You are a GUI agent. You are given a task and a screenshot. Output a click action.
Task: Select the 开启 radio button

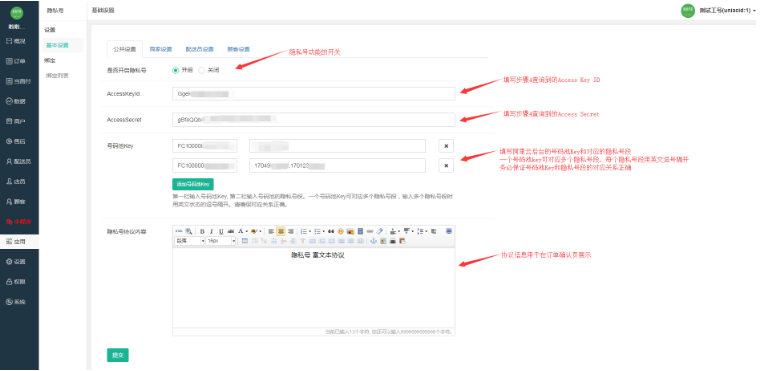[x=176, y=70]
